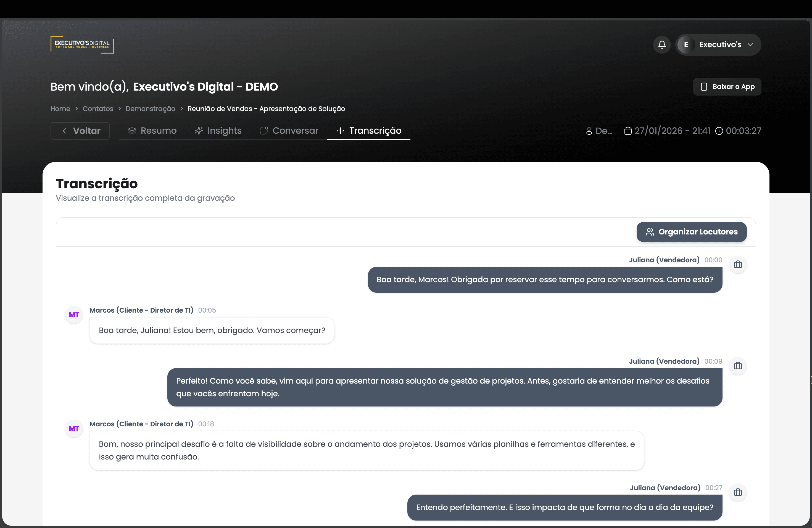812x528 pixels.
Task: Click the notification bell icon
Action: coord(662,45)
